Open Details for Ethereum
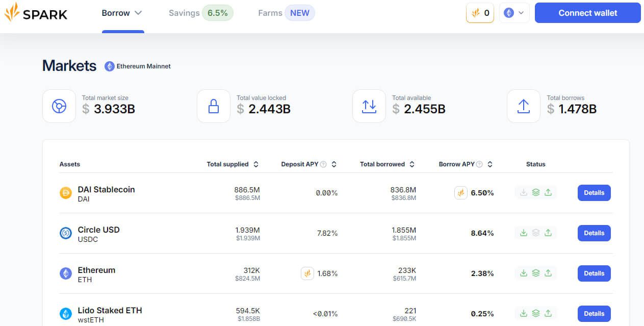The height and width of the screenshot is (326, 644). 594,273
